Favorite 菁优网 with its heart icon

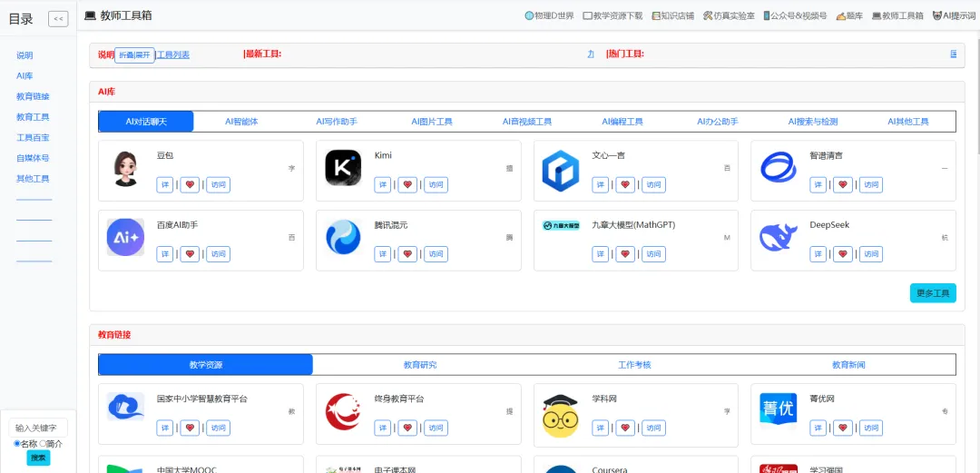point(842,428)
